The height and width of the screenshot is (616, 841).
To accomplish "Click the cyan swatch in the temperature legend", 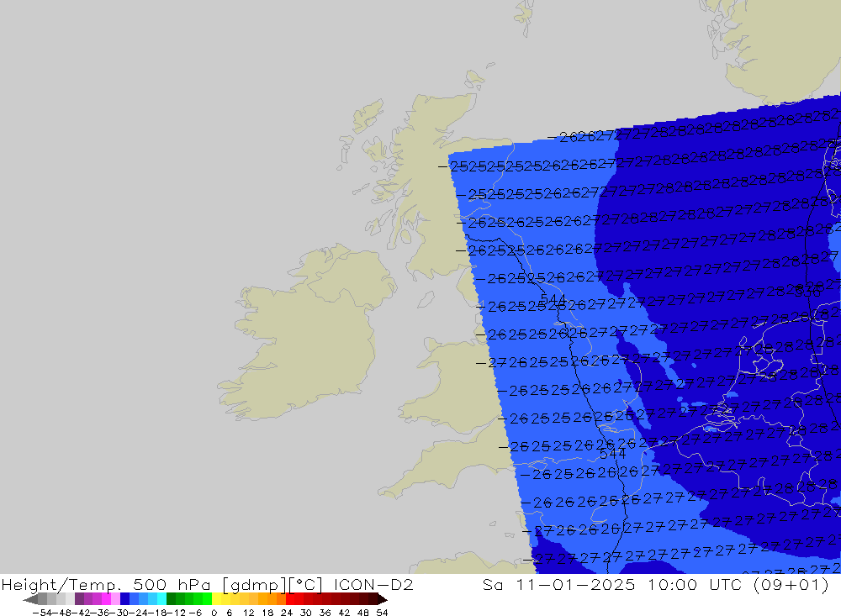I will (162, 599).
